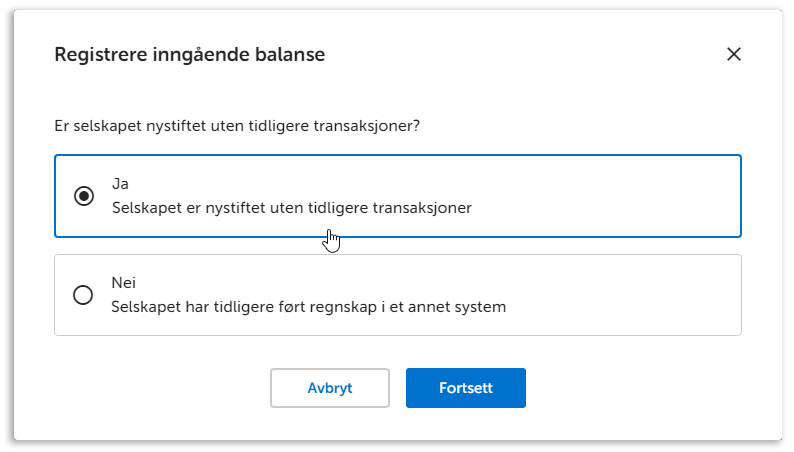
Task: Click the dialog title "Registrere inngående balanse"
Action: [189, 54]
